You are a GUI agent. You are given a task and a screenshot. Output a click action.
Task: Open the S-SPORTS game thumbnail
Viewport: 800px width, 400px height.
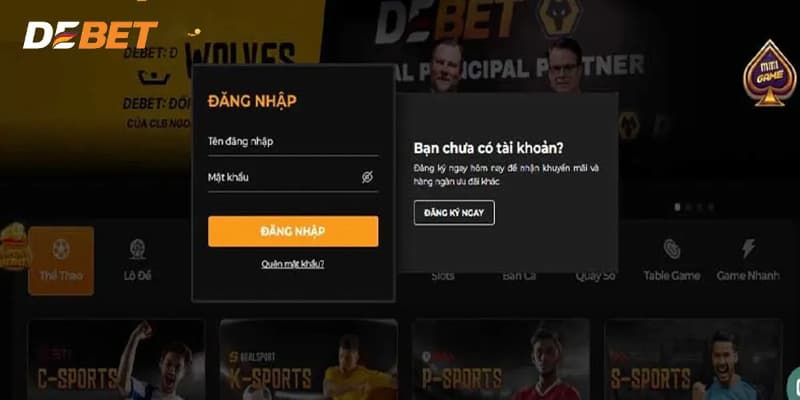(693, 360)
